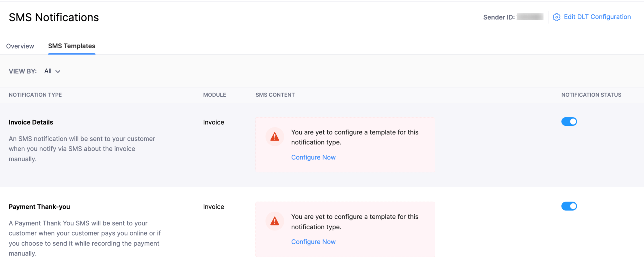Image resolution: width=644 pixels, height=279 pixels.
Task: Click the red warning icon in Invoice Details alert
Action: pyautogui.click(x=275, y=137)
